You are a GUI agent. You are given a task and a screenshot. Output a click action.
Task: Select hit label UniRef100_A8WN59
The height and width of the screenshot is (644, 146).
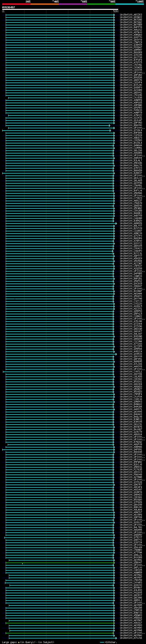[131, 572]
